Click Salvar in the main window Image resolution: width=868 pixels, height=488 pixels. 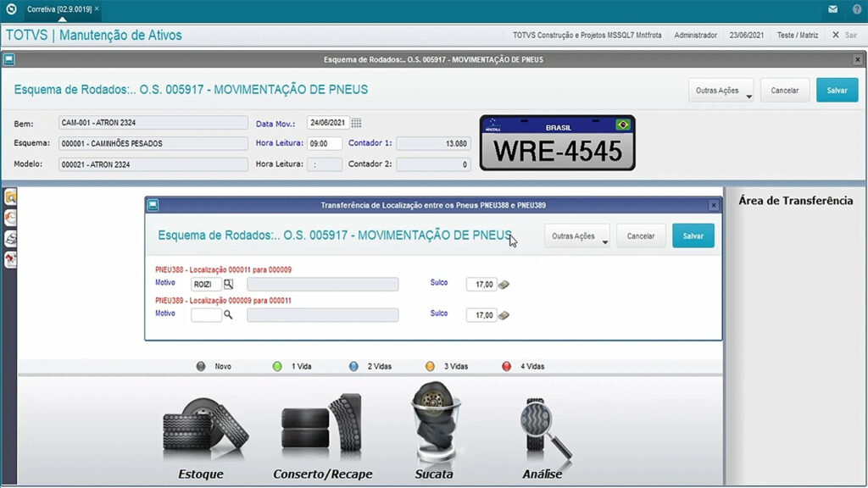pyautogui.click(x=837, y=90)
